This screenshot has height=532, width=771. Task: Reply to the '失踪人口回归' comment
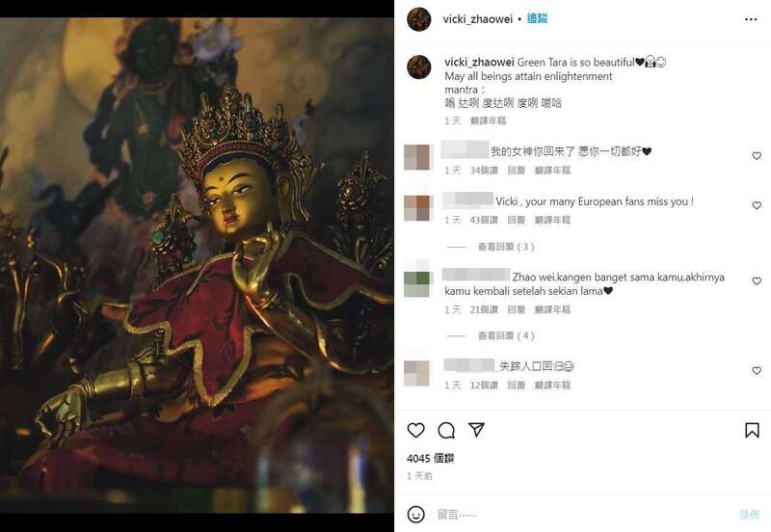(x=516, y=385)
